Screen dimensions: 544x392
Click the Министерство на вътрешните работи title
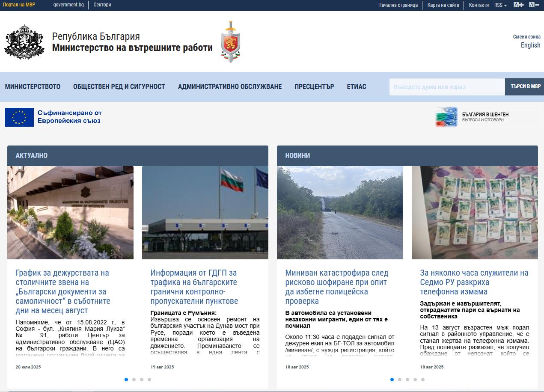click(x=132, y=48)
